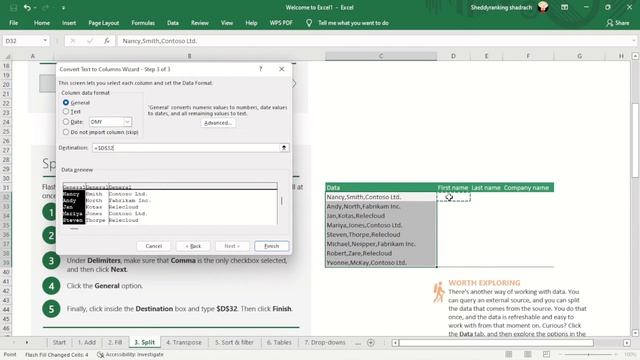The height and width of the screenshot is (360, 640).
Task: Switch to the Insert ribbon tab
Action: click(x=69, y=23)
